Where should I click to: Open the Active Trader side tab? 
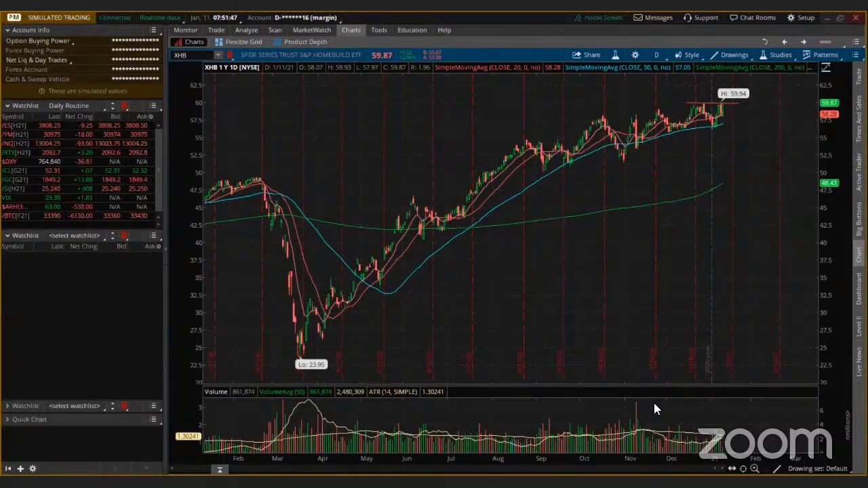(x=859, y=172)
